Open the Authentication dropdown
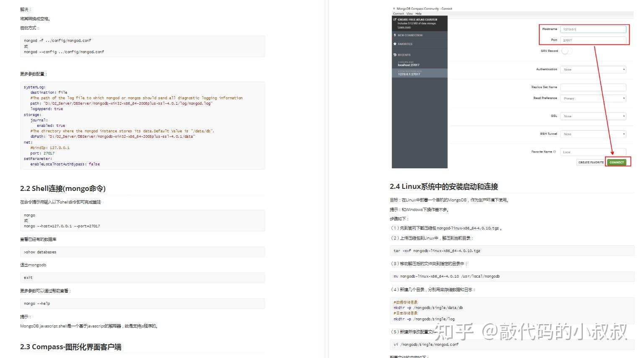 593,70
